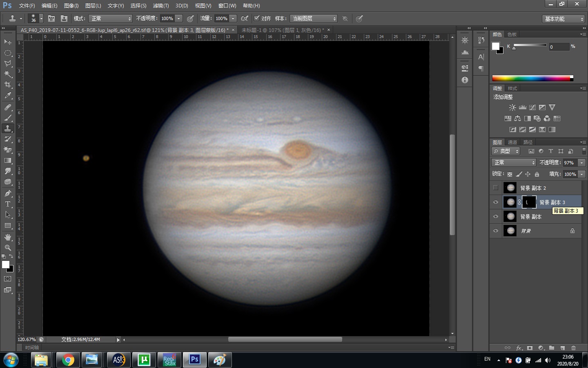This screenshot has width=588, height=368.
Task: Add a Photo Filter adjustment
Action: tap(537, 118)
